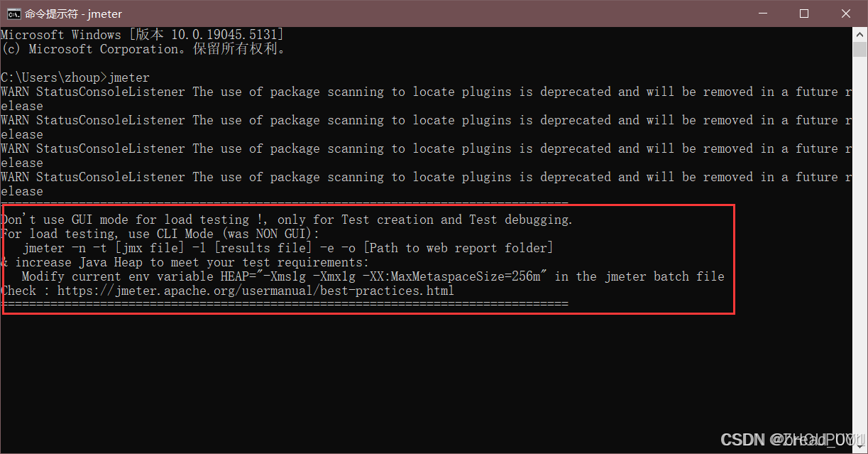Click the empty console area below the text

tap(355, 369)
